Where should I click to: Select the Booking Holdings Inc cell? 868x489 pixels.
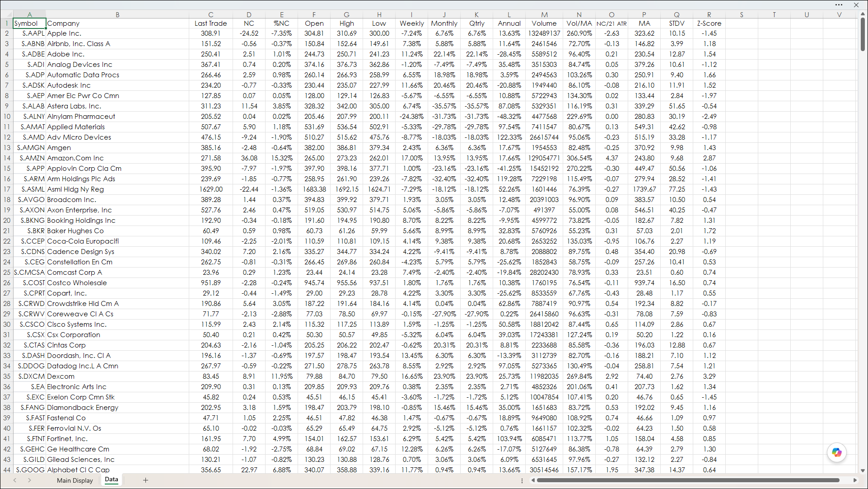[x=117, y=221]
